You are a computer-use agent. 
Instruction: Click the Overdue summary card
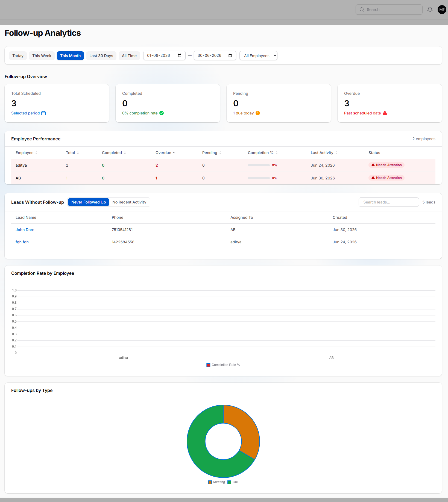point(390,103)
